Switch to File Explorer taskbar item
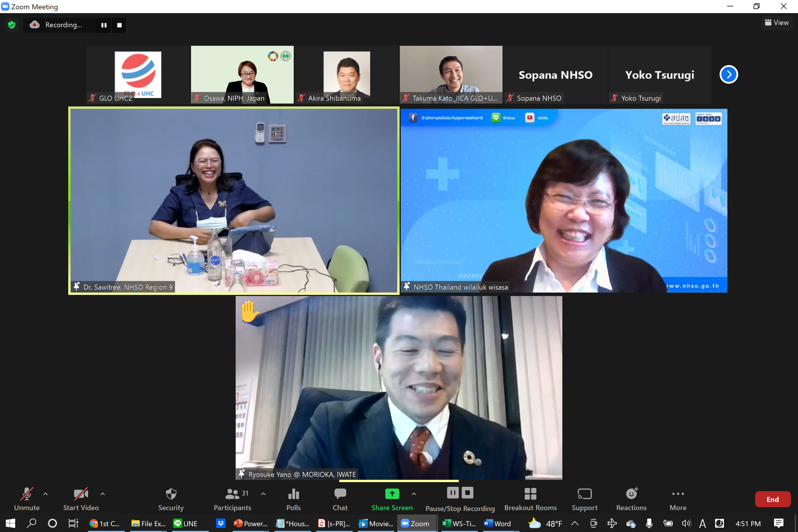The height and width of the screenshot is (532, 798). (x=148, y=524)
